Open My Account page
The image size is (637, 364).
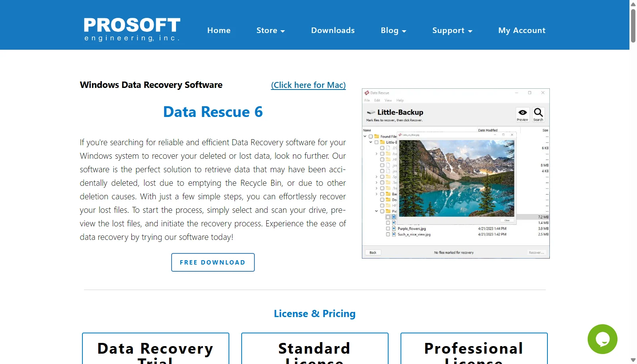[x=522, y=30]
